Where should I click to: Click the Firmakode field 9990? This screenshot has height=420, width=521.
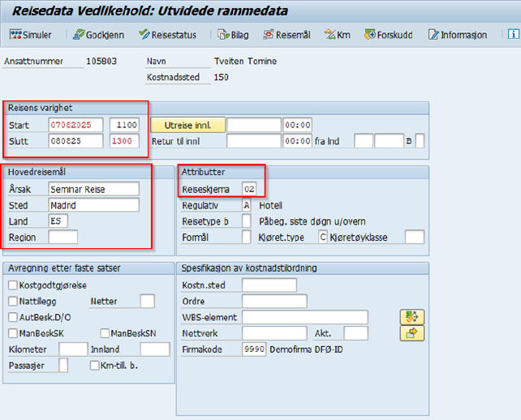(254, 349)
